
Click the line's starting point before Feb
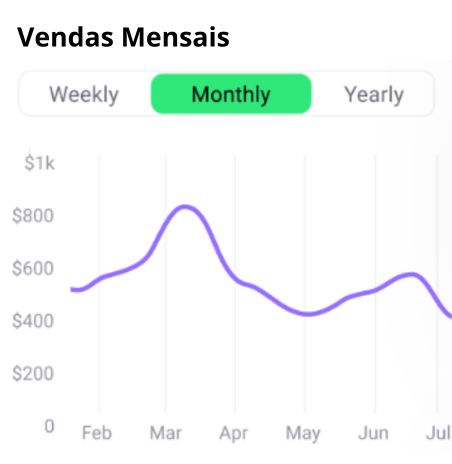(73, 289)
